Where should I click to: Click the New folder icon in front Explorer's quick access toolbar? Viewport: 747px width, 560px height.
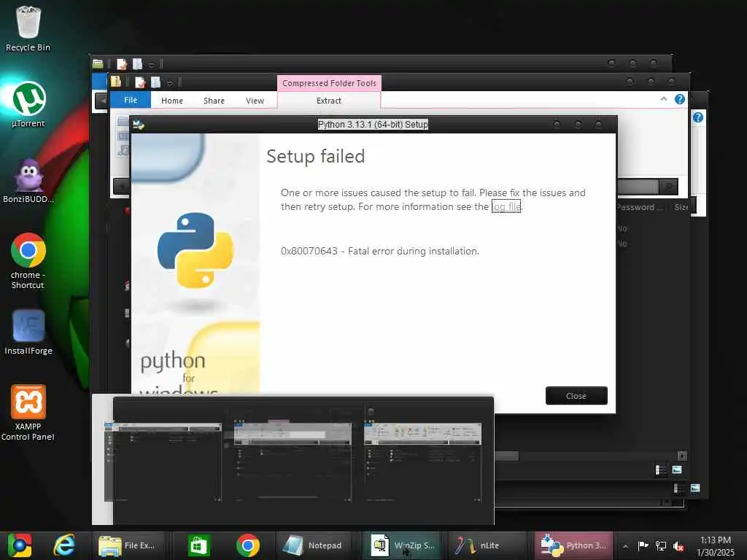(156, 82)
